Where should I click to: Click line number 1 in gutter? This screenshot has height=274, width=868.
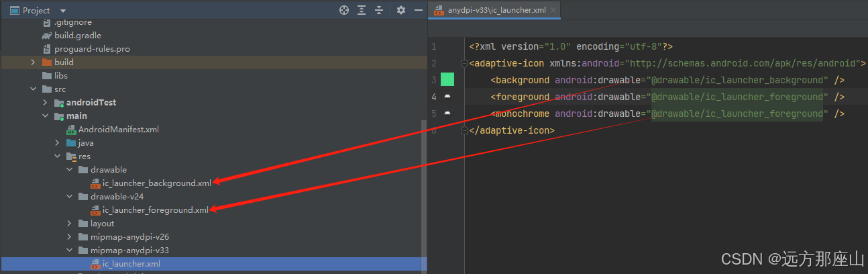[434, 46]
